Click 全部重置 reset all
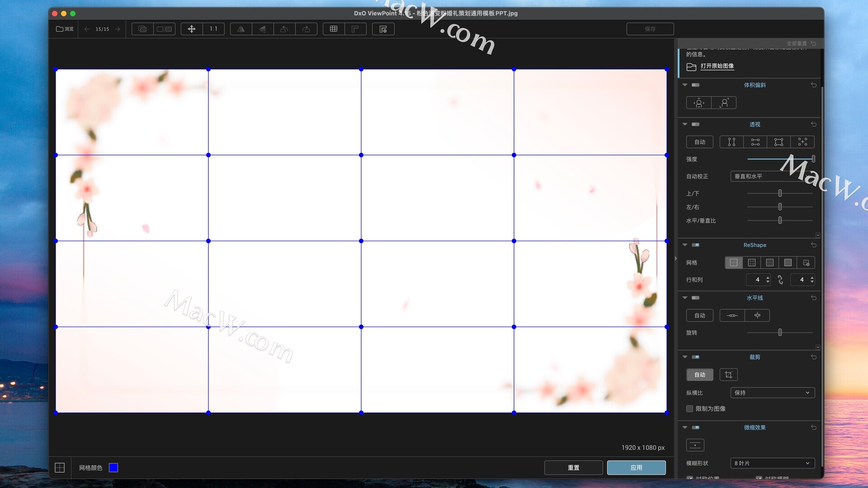The width and height of the screenshot is (868, 488). (801, 43)
